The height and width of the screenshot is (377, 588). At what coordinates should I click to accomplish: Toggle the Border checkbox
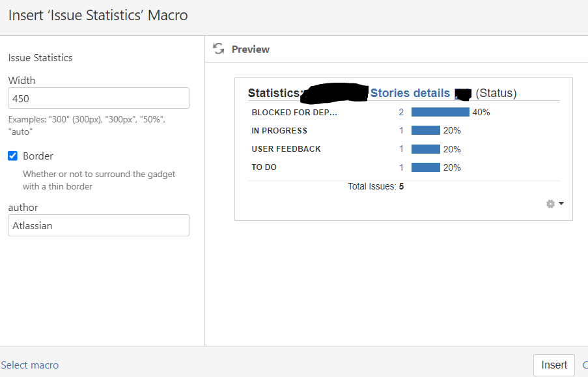(x=12, y=156)
